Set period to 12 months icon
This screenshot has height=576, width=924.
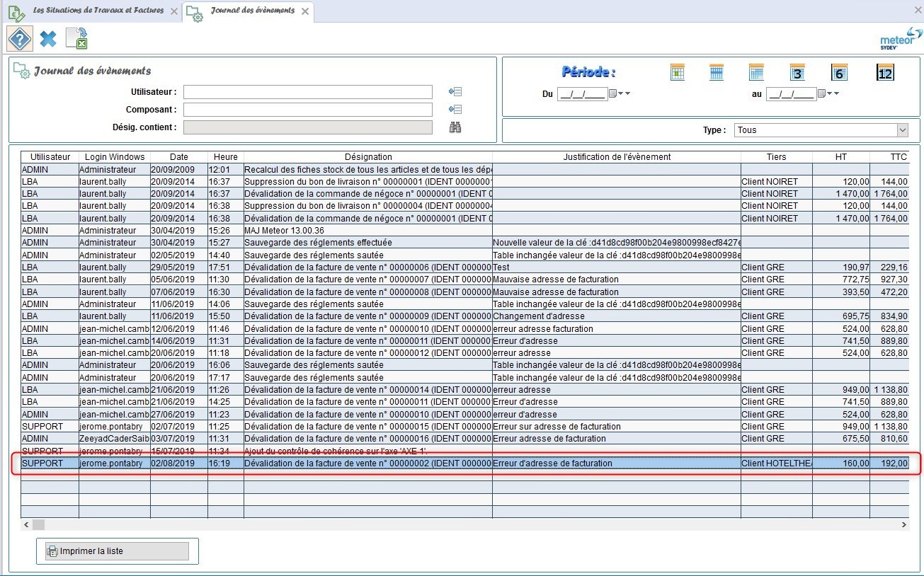[885, 72]
